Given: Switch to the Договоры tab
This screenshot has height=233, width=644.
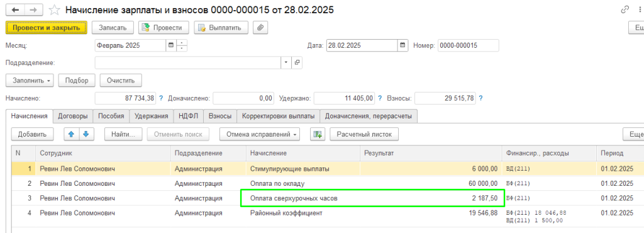Looking at the screenshot, I should pyautogui.click(x=73, y=116).
